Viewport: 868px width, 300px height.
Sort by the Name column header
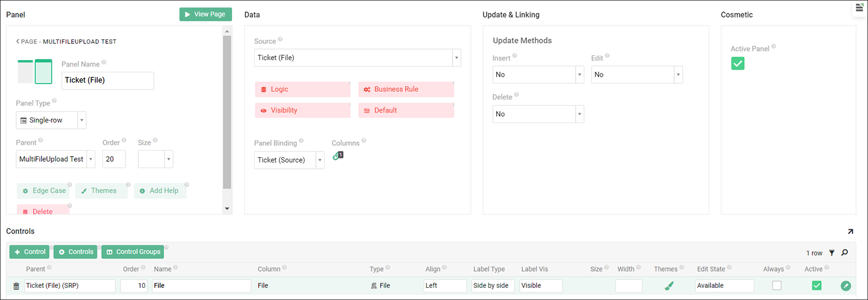[x=163, y=269]
